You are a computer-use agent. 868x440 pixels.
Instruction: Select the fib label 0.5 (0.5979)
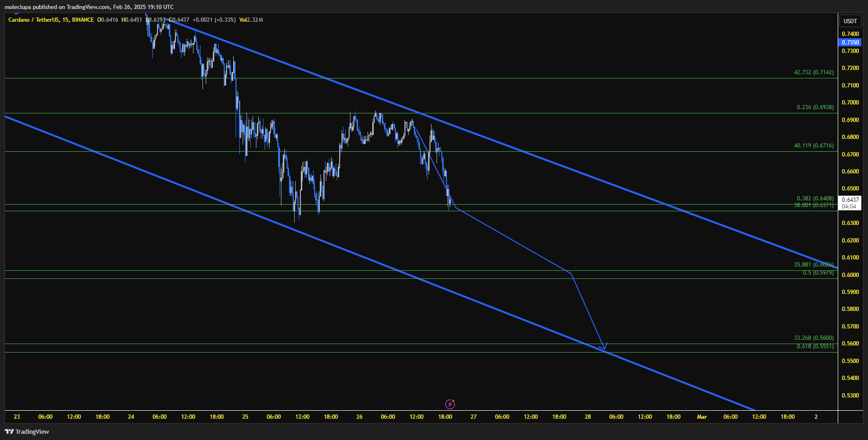818,273
